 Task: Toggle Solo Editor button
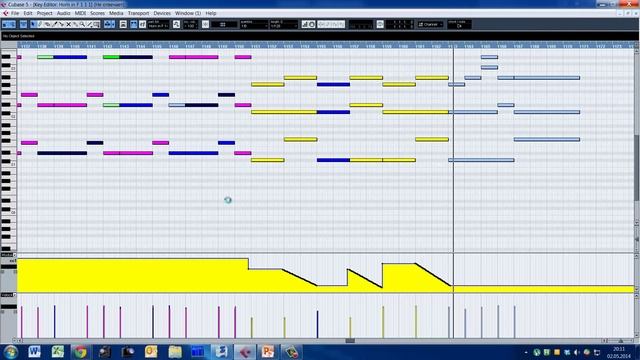click(x=5, y=24)
